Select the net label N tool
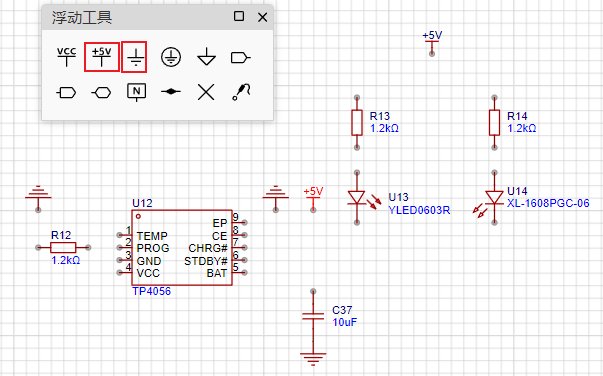 pyautogui.click(x=137, y=92)
